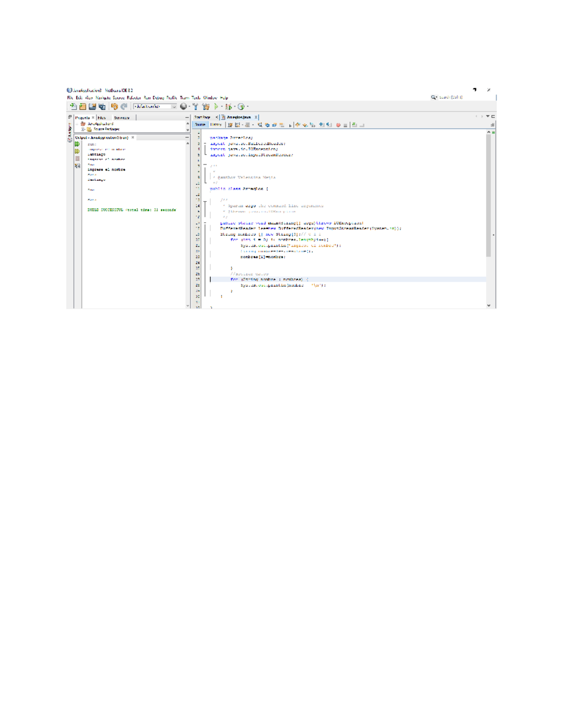Run the project with the green Run arrow
This screenshot has width=563, height=728.
click(x=216, y=106)
